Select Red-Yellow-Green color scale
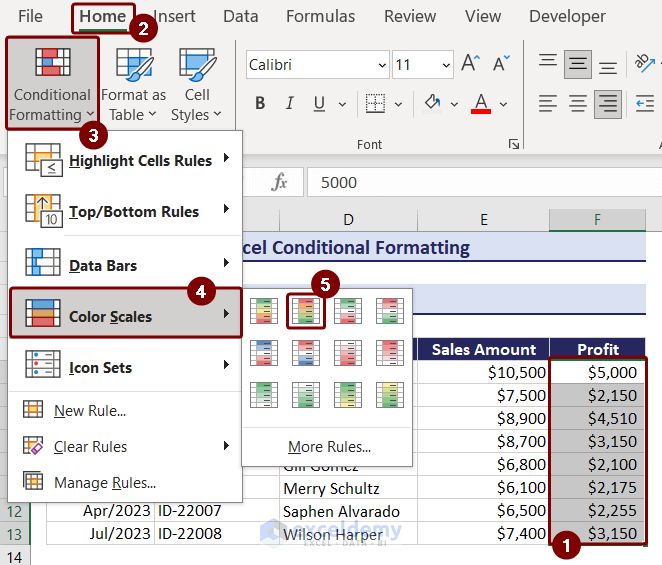Image resolution: width=662 pixels, height=565 pixels. click(x=306, y=311)
